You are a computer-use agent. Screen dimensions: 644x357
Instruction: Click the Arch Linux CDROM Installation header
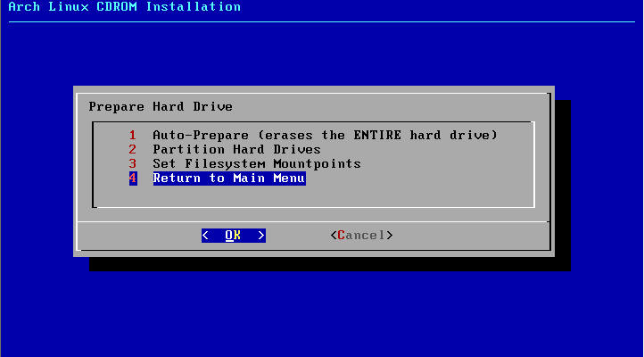(x=125, y=6)
